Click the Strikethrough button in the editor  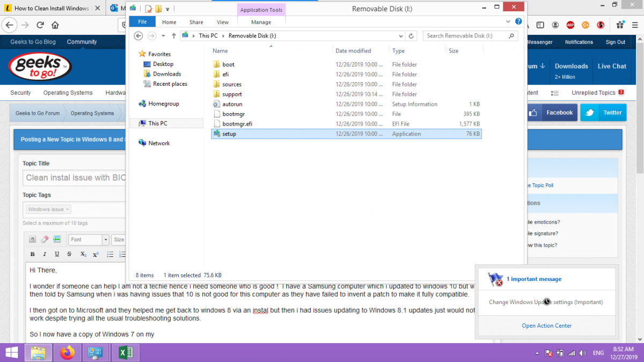[69, 254]
